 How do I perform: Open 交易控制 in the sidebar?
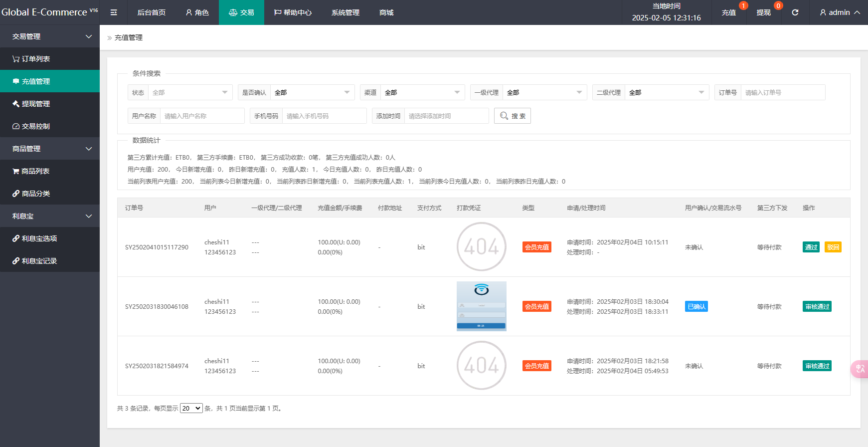[x=35, y=126]
